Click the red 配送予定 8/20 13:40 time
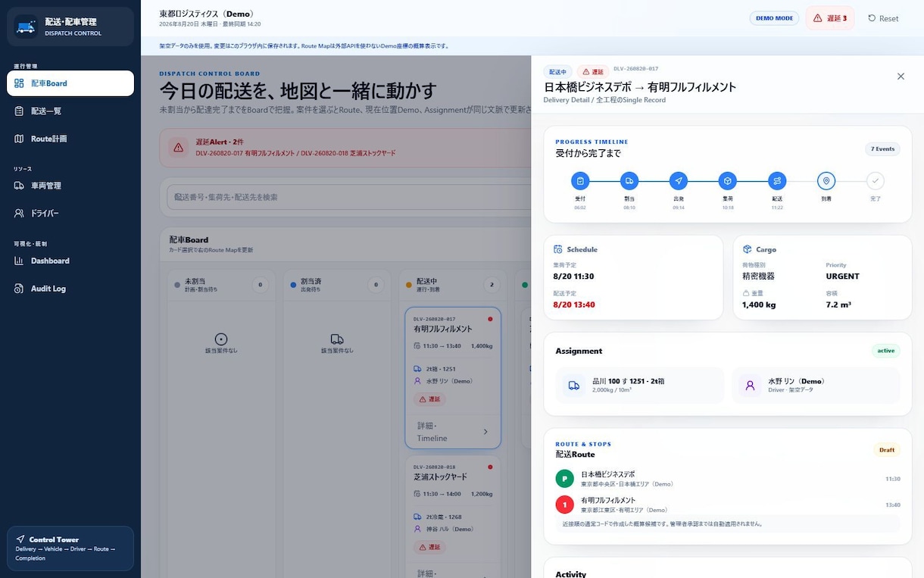Viewport: 924px width, 578px height. click(x=574, y=305)
